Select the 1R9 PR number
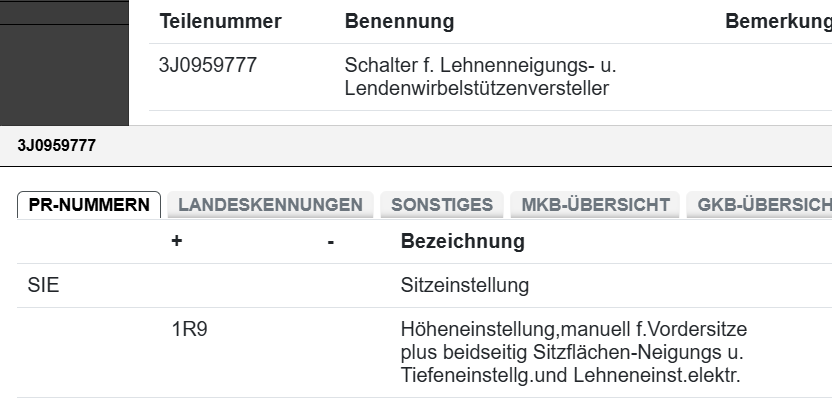 click(x=189, y=330)
